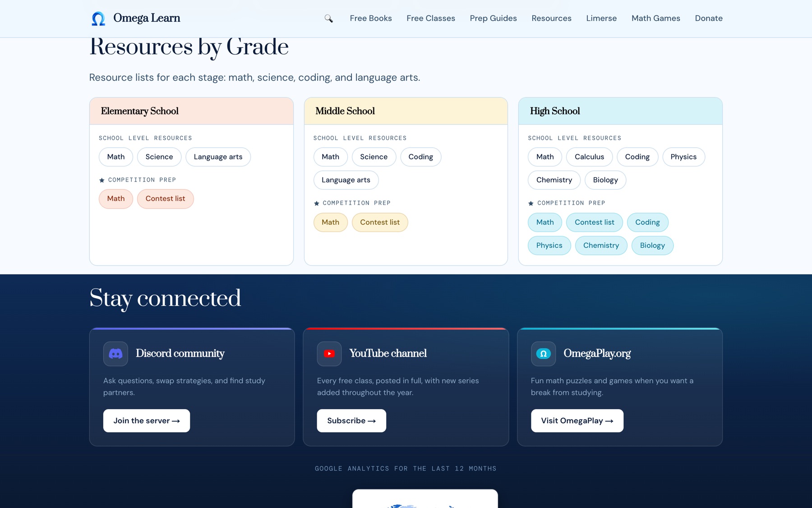Screen dimensions: 812x508
Task: Click the partially visible analytics map card
Action: (425, 499)
